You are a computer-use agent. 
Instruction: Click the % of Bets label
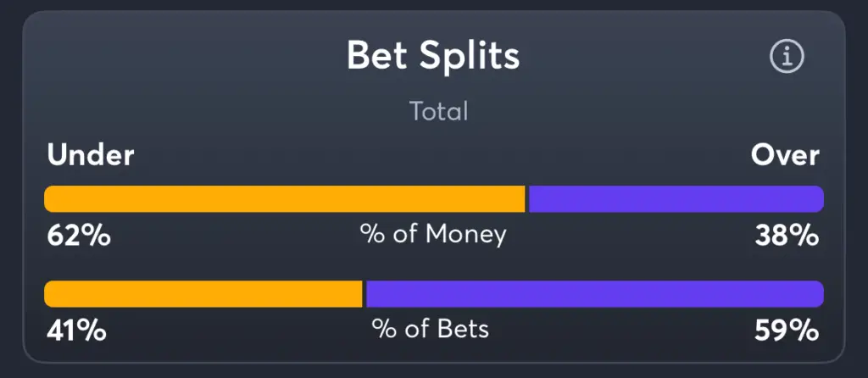(431, 330)
